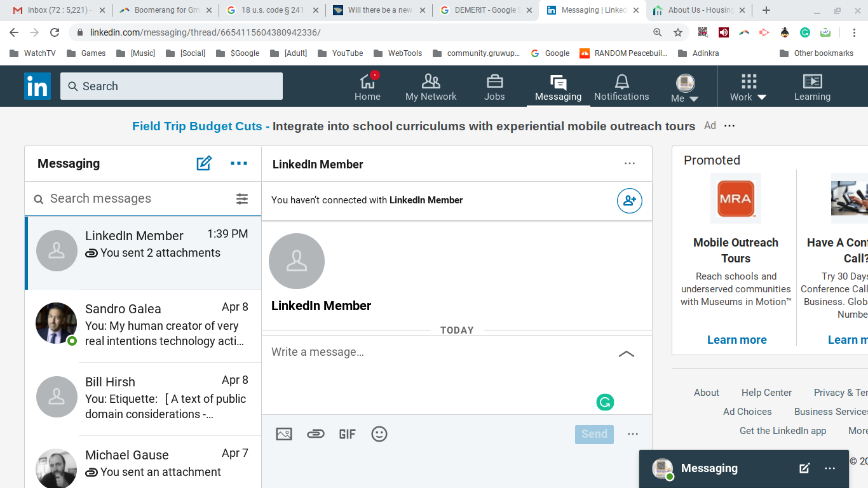Open a new Chrome tab

pyautogui.click(x=766, y=10)
